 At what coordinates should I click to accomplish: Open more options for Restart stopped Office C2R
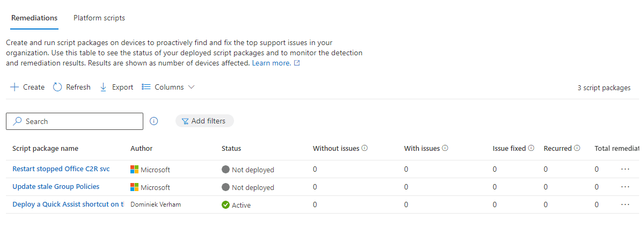(x=625, y=169)
